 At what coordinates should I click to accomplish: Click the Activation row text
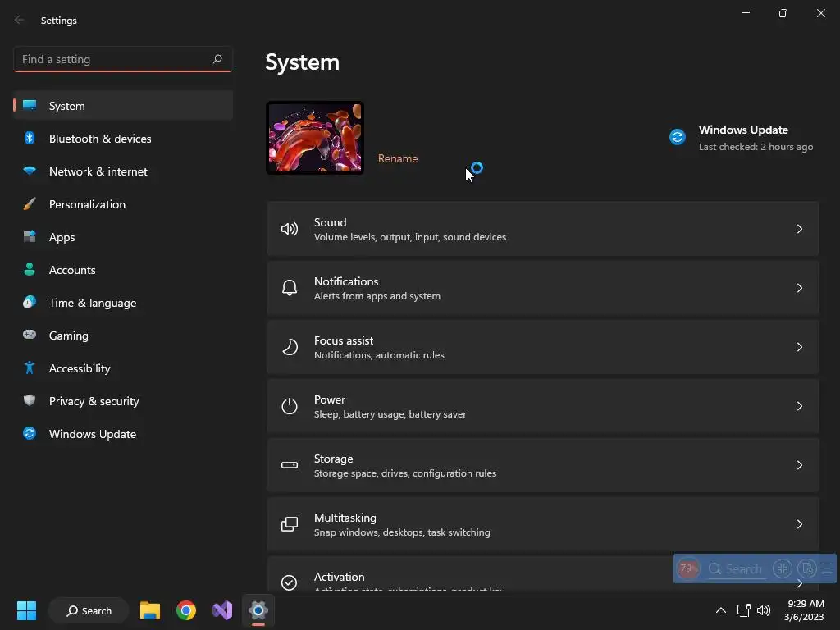point(339,577)
